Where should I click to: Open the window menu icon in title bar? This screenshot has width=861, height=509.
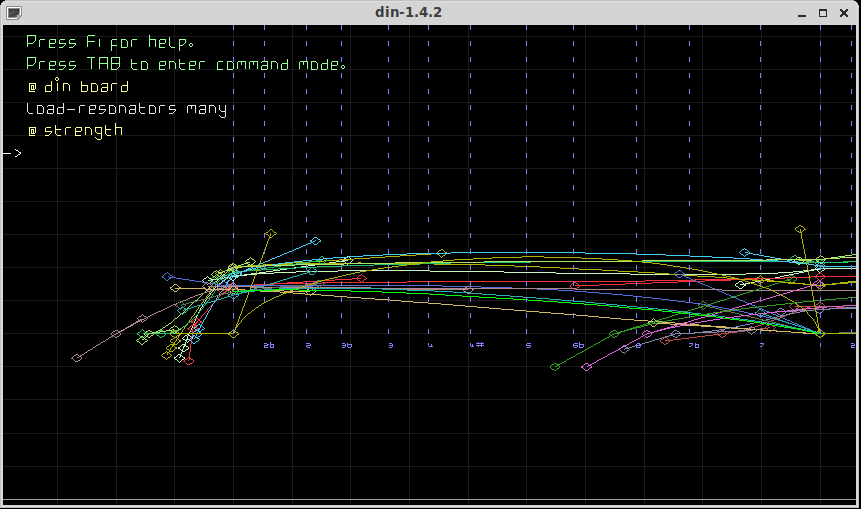[x=12, y=13]
